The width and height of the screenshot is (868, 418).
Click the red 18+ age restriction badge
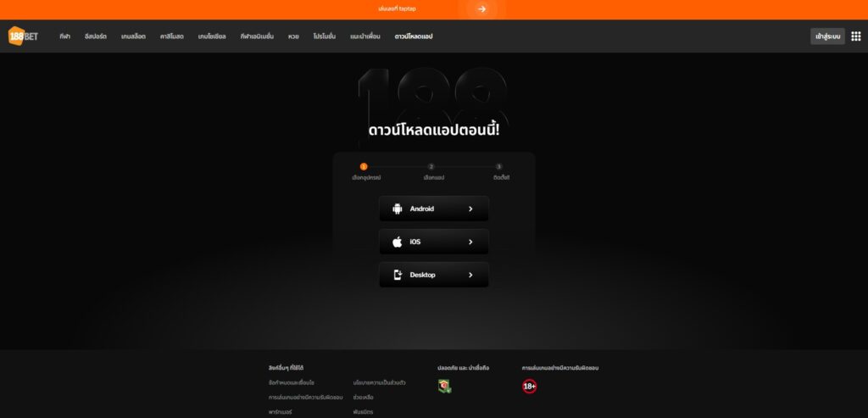[529, 386]
